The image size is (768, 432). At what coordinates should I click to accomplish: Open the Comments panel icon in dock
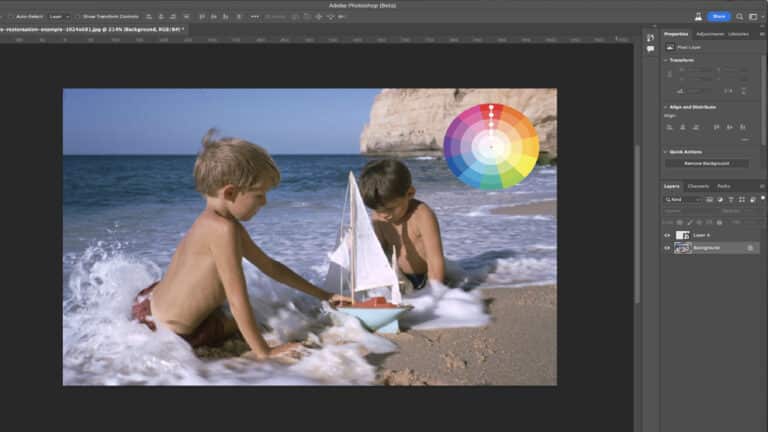pos(650,49)
